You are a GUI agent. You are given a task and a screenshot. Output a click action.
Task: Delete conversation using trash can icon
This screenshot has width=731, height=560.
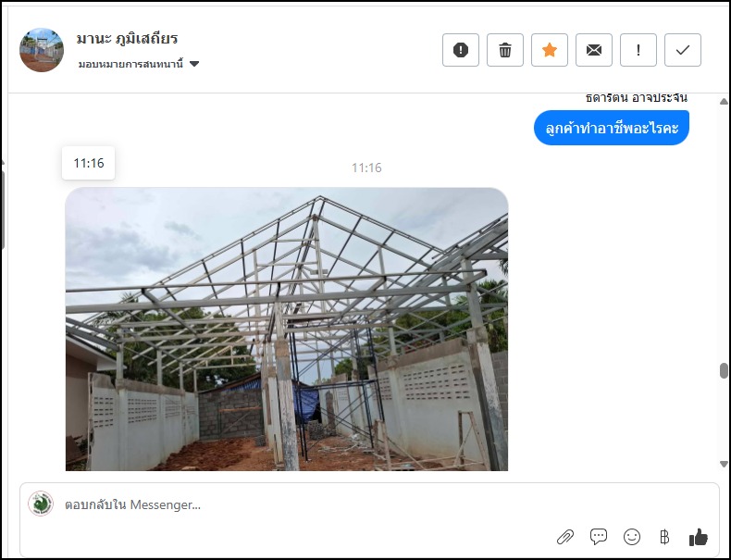click(x=505, y=50)
